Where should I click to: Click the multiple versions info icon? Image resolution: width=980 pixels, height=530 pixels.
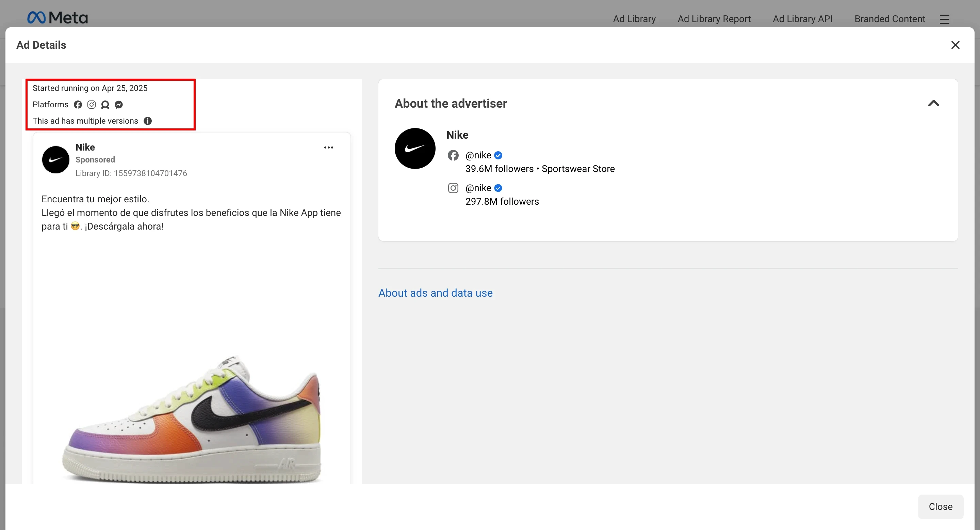tap(148, 121)
